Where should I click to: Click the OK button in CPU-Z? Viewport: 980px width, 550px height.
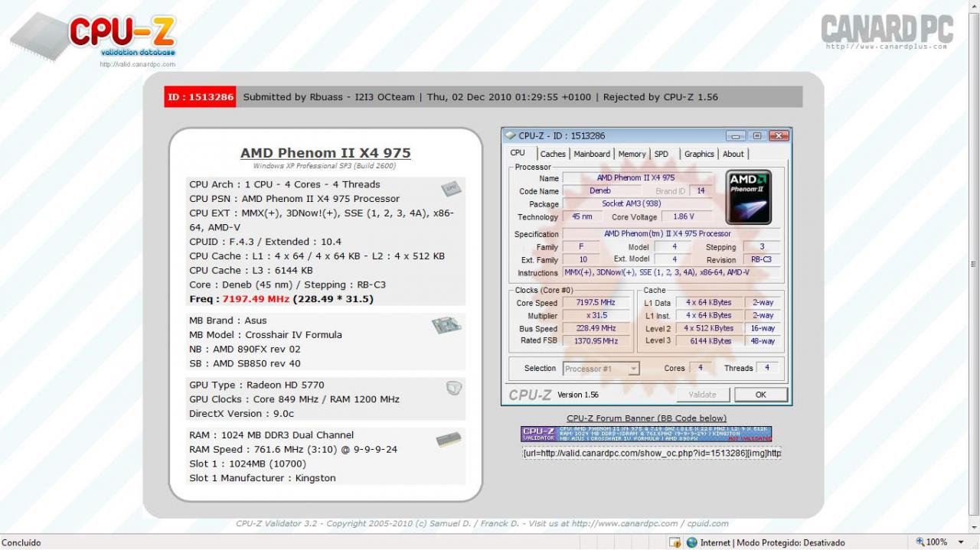[x=760, y=395]
